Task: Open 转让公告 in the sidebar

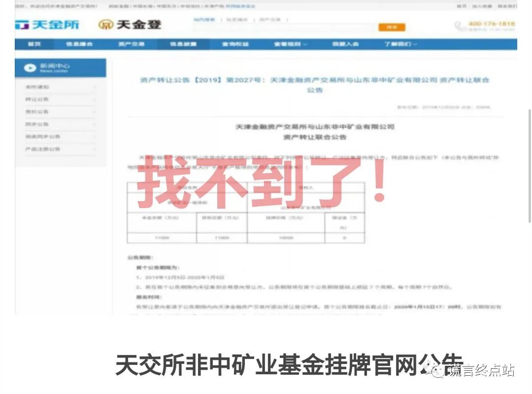Action: tap(36, 99)
